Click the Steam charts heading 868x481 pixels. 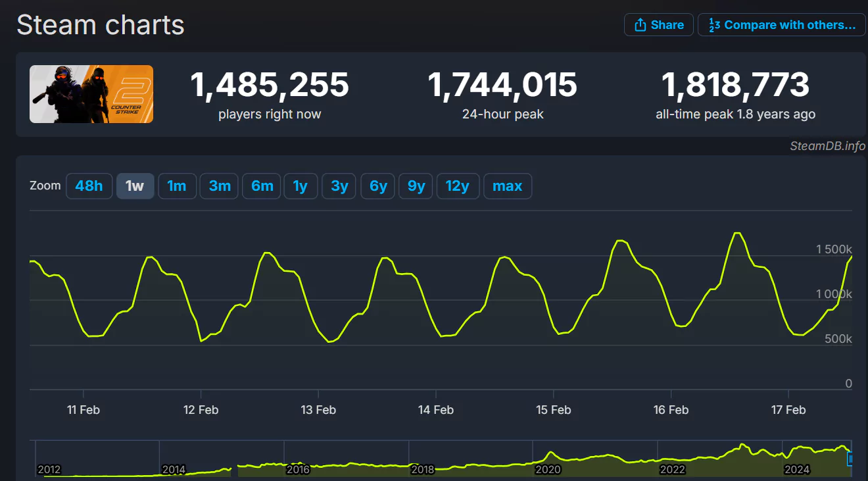(x=101, y=25)
